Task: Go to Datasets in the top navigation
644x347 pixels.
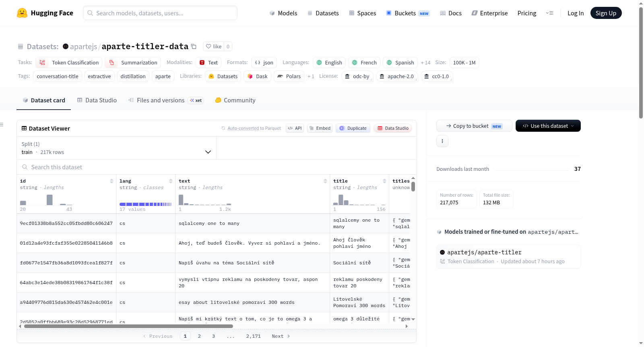Action: [323, 13]
